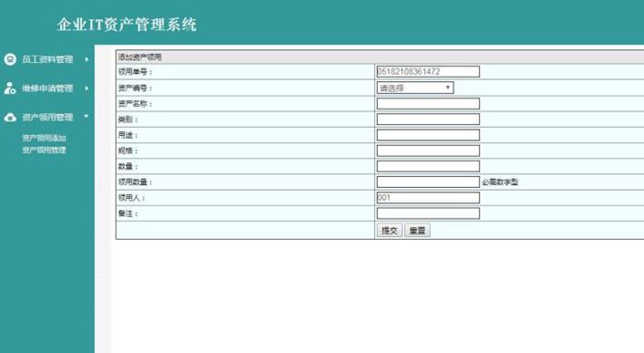Collapse the 资产领用管理 menu arrow

pos(87,117)
